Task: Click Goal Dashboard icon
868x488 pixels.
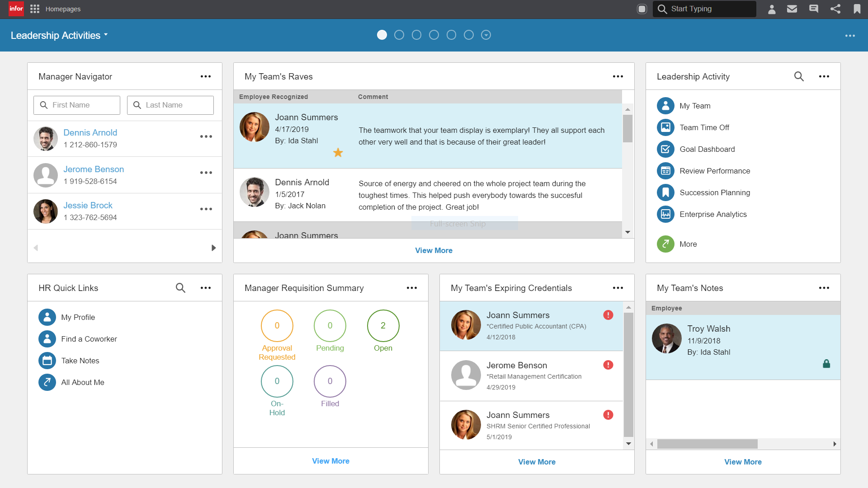Action: pyautogui.click(x=665, y=149)
